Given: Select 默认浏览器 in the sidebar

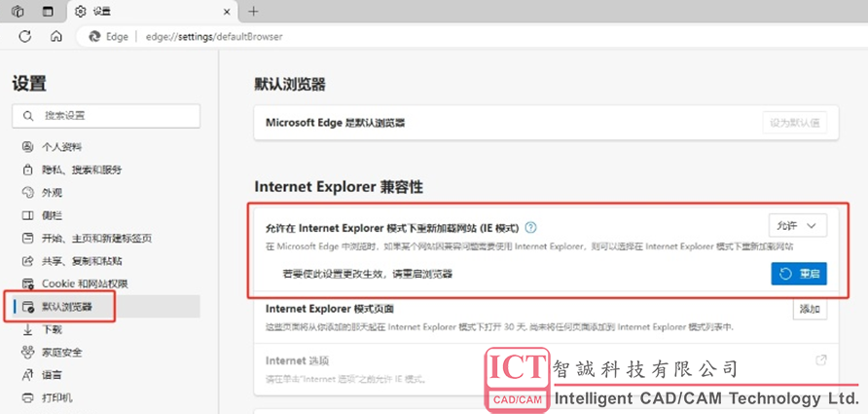Looking at the screenshot, I should [x=106, y=307].
